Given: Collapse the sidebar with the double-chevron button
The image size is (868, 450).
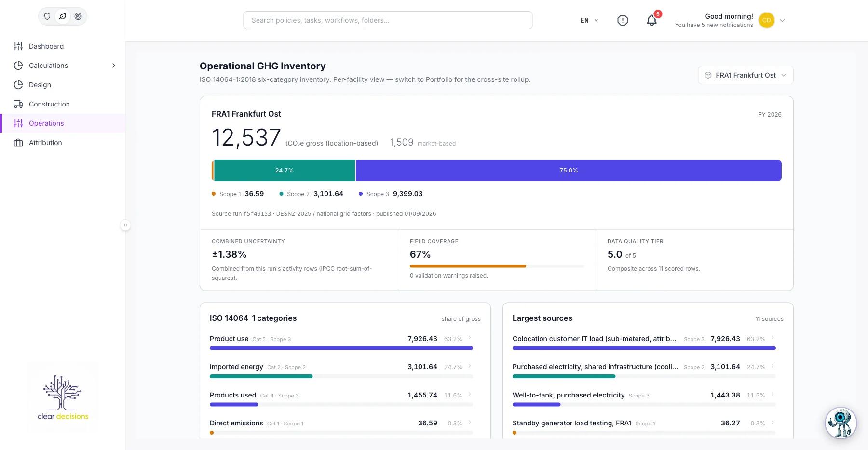Looking at the screenshot, I should 125,225.
